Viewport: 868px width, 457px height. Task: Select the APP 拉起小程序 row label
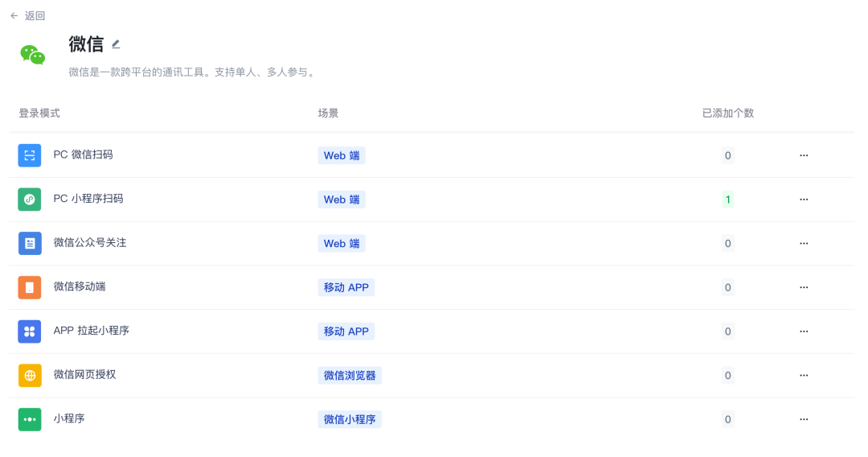click(x=92, y=330)
